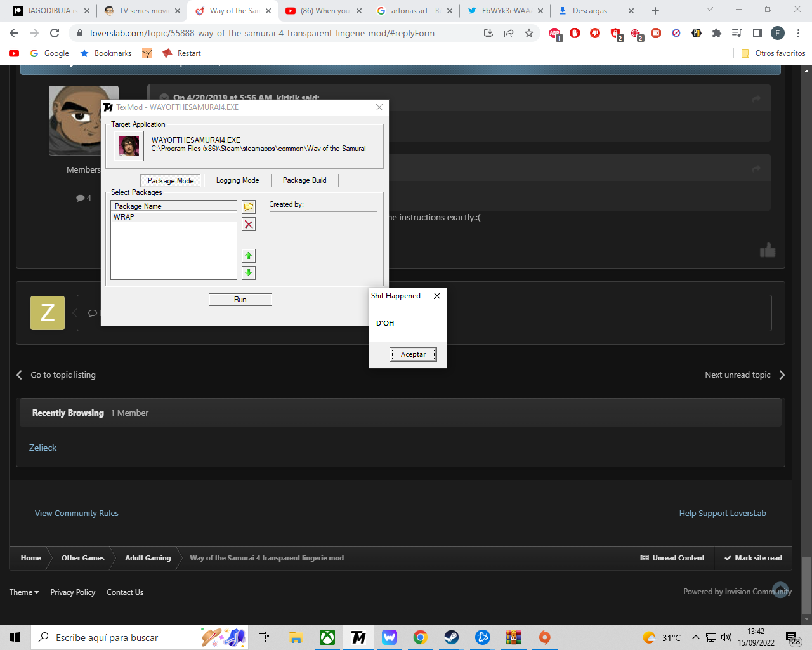Move package down with the green down arrow
This screenshot has width=812, height=650.
point(249,272)
